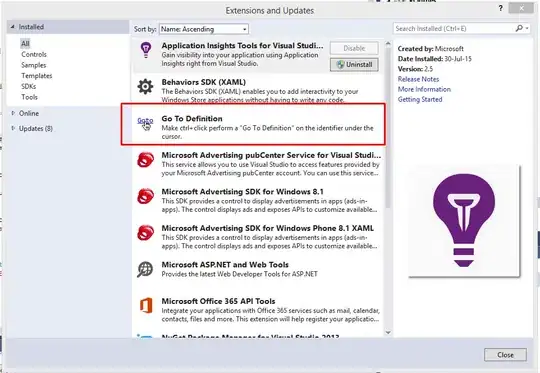
Task: Click the ASP.NET and Web Tools globe icon
Action: click(x=145, y=269)
